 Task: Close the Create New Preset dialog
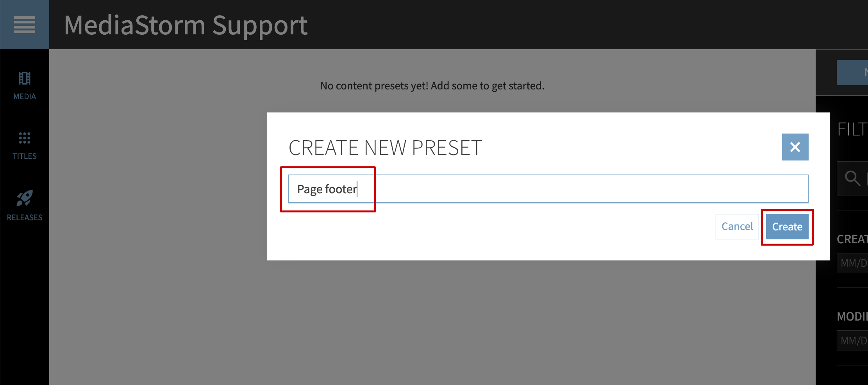795,147
